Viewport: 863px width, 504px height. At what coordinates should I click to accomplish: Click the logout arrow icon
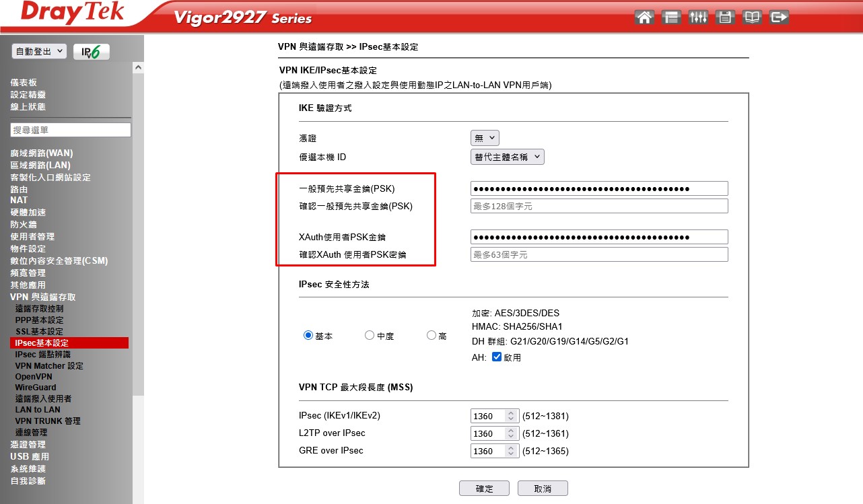[x=779, y=17]
